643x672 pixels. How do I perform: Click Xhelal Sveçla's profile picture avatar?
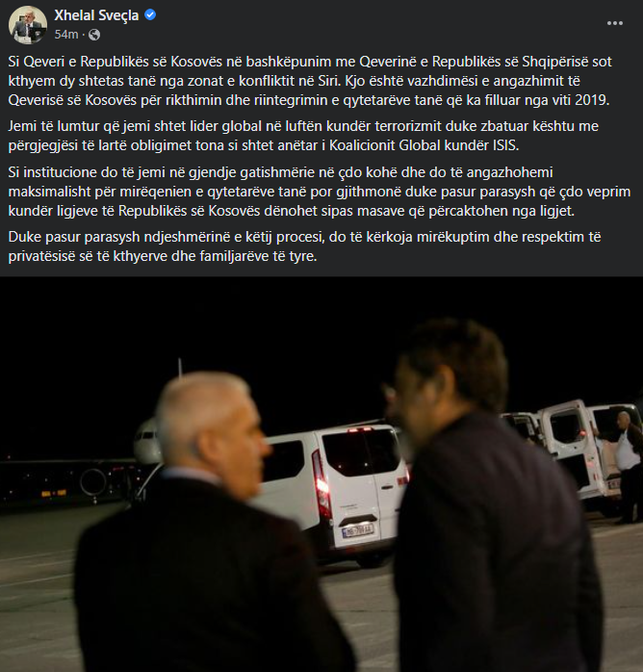tap(28, 25)
